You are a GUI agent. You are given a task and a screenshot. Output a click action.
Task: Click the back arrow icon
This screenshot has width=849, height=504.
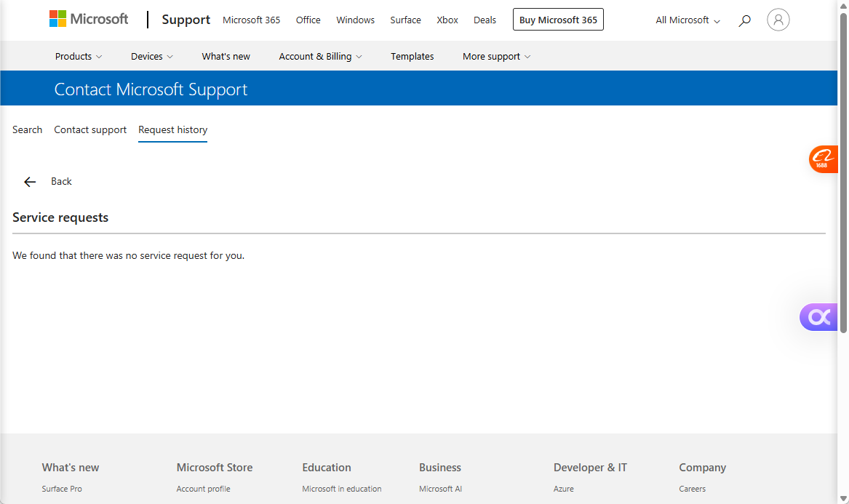click(30, 182)
